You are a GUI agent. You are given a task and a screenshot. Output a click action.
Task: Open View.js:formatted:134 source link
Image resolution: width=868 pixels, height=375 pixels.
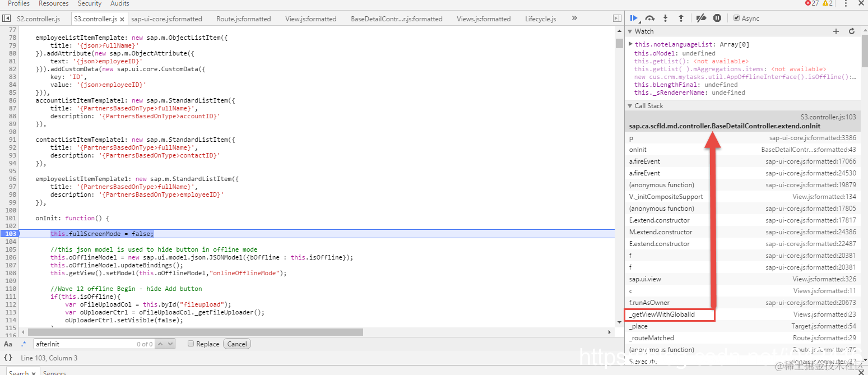click(x=824, y=197)
